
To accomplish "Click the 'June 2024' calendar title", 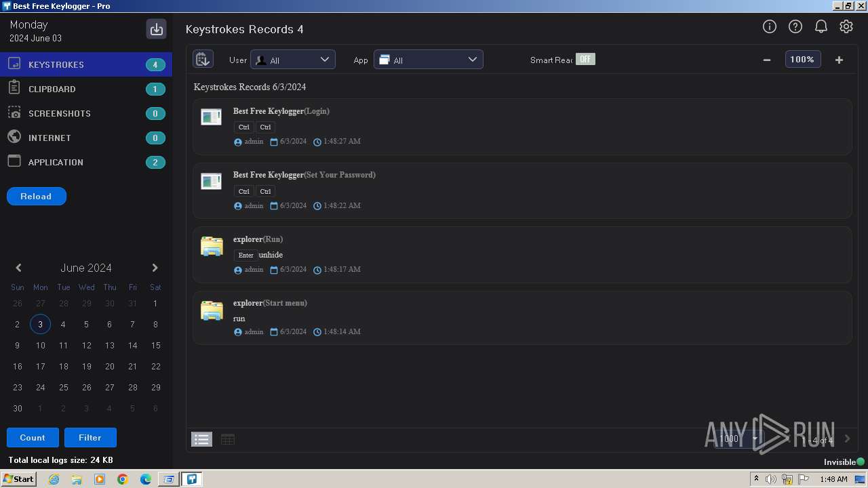I will (x=86, y=268).
